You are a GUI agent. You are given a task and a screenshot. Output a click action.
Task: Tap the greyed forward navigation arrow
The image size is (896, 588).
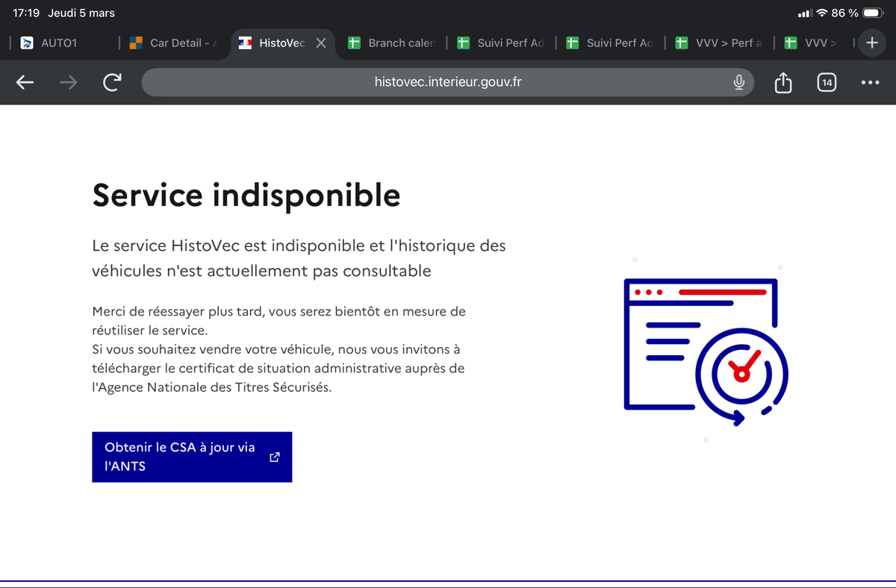click(x=69, y=83)
